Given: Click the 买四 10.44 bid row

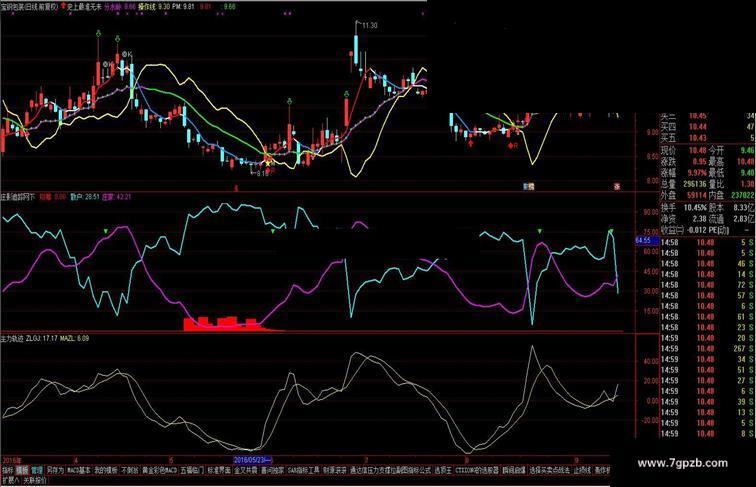Looking at the screenshot, I should pyautogui.click(x=707, y=127).
